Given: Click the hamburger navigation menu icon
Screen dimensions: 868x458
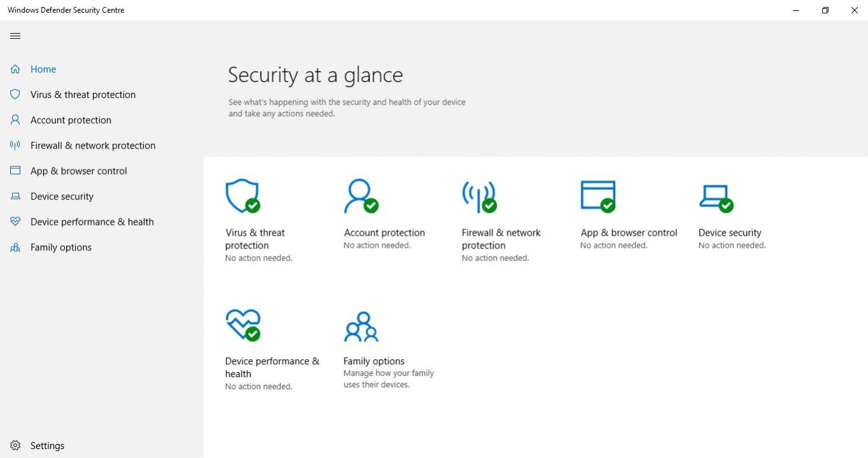Looking at the screenshot, I should click(15, 36).
